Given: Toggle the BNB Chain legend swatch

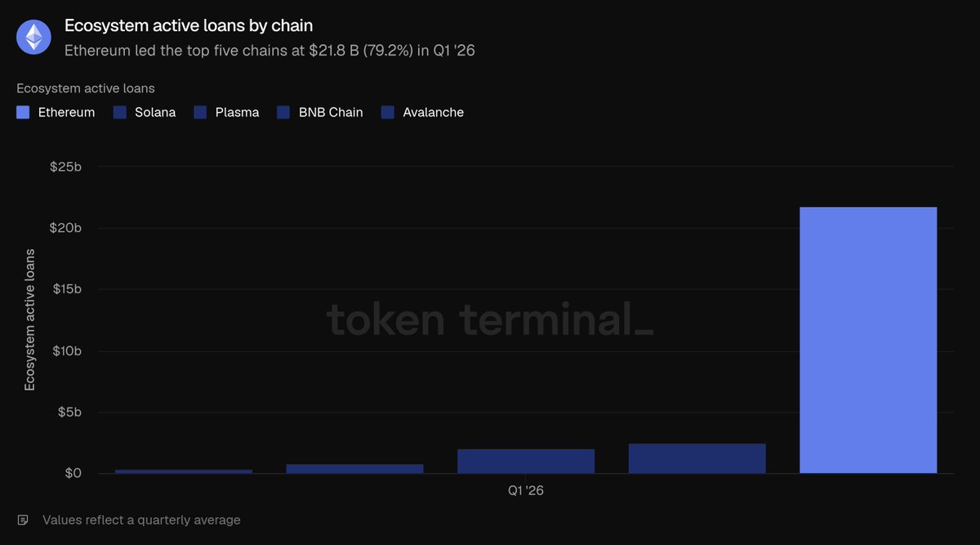Looking at the screenshot, I should click(x=283, y=112).
